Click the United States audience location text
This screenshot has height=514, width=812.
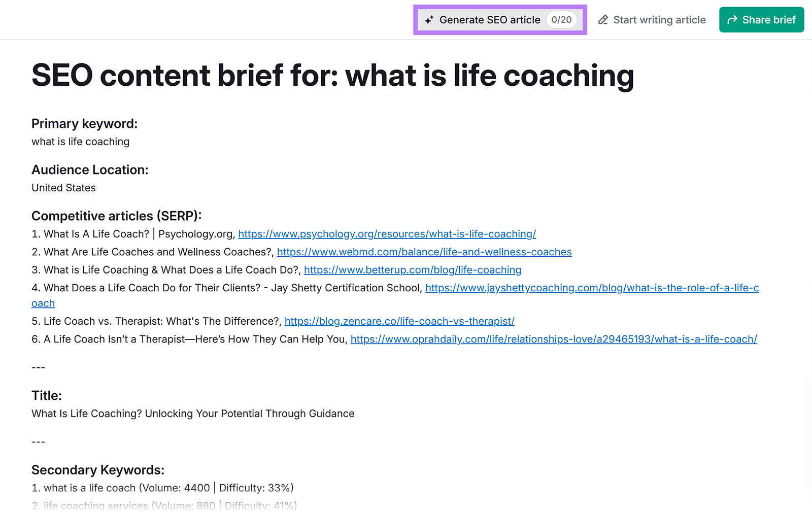63,187
